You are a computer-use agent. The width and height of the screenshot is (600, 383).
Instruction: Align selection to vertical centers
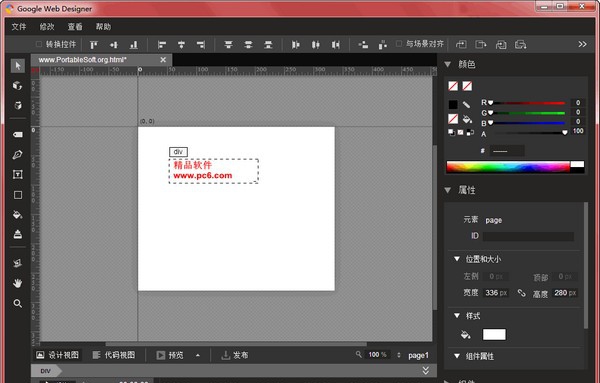[114, 45]
